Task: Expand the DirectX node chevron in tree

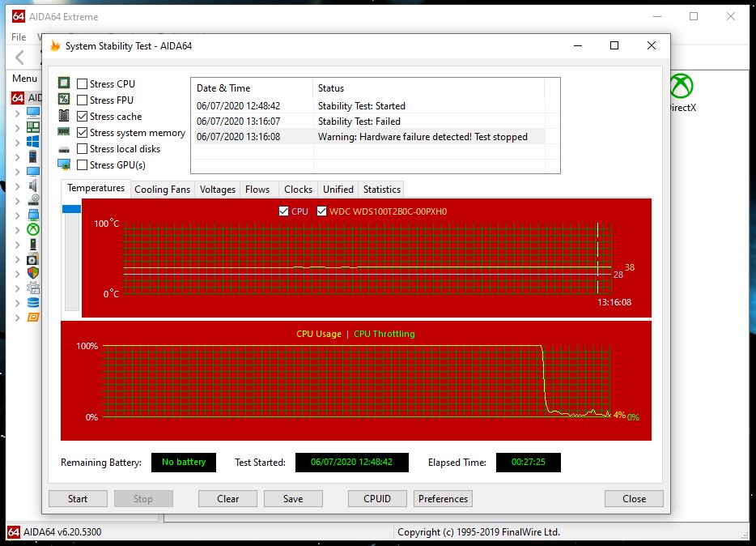Action: coord(17,230)
